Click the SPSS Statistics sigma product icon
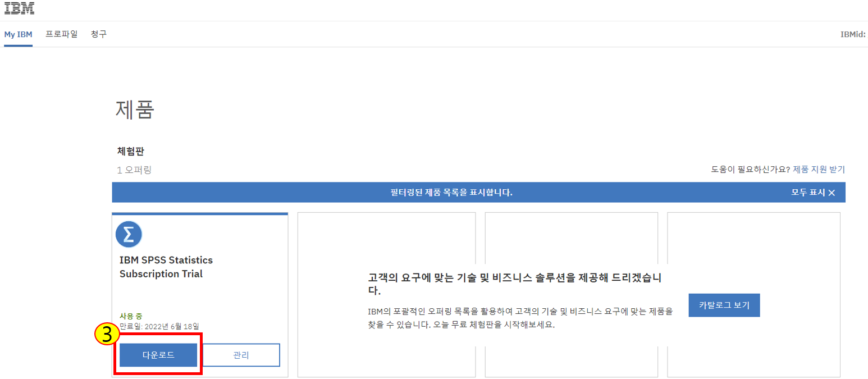Image resolution: width=868 pixels, height=379 pixels. coord(129,235)
